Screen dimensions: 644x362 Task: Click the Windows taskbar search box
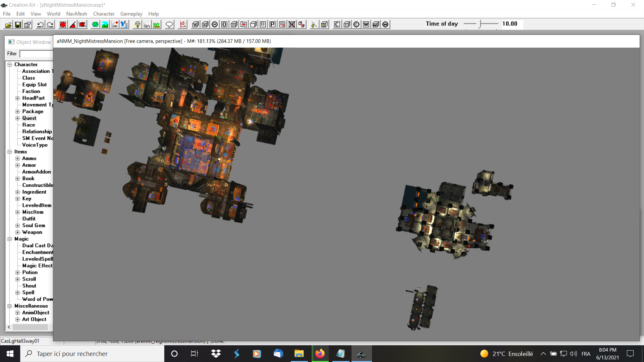click(x=92, y=354)
